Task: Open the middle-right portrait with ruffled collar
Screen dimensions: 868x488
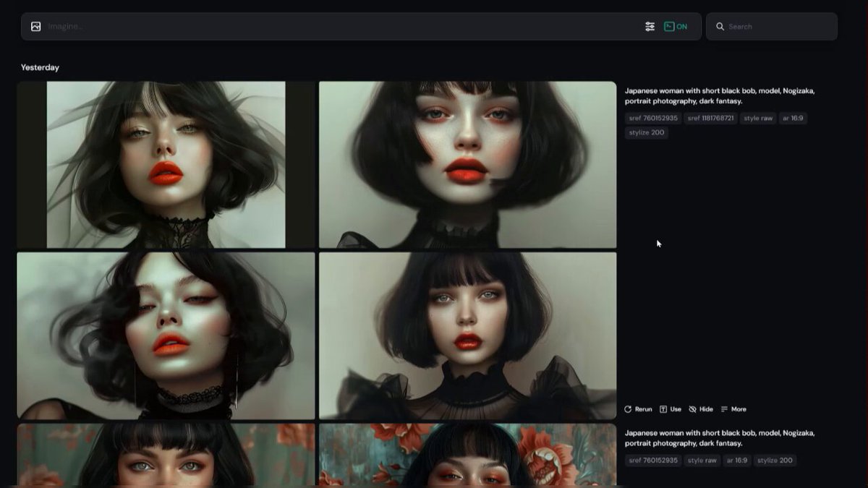Action: tap(467, 335)
